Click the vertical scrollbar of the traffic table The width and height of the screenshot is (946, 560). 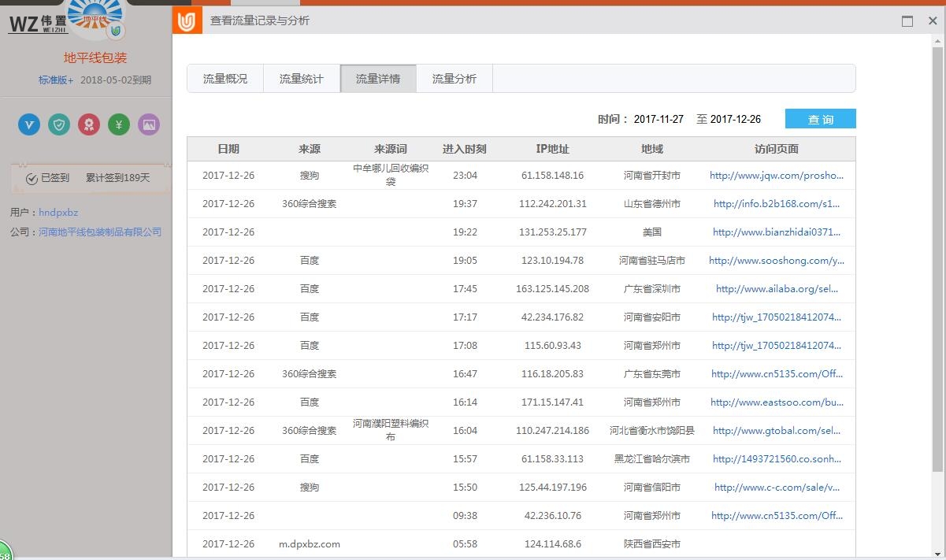coord(937,260)
